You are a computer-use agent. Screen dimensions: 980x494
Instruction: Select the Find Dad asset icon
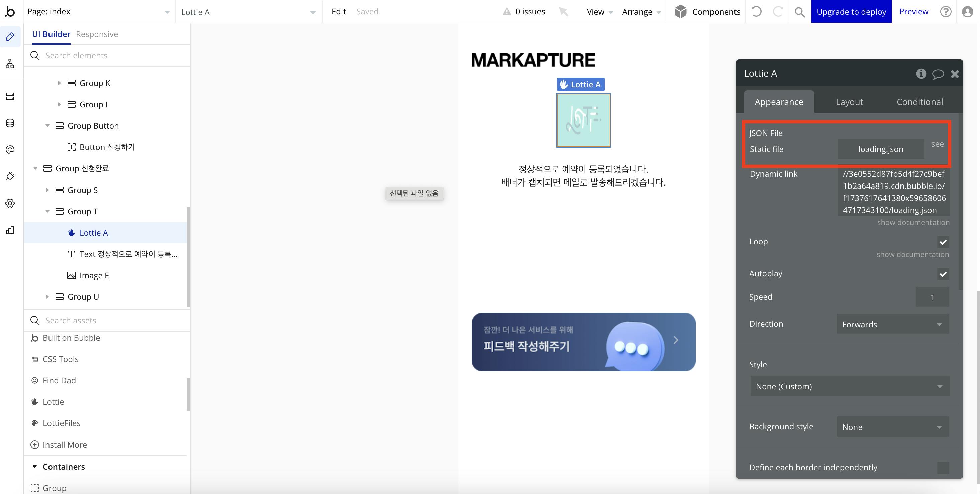point(35,380)
